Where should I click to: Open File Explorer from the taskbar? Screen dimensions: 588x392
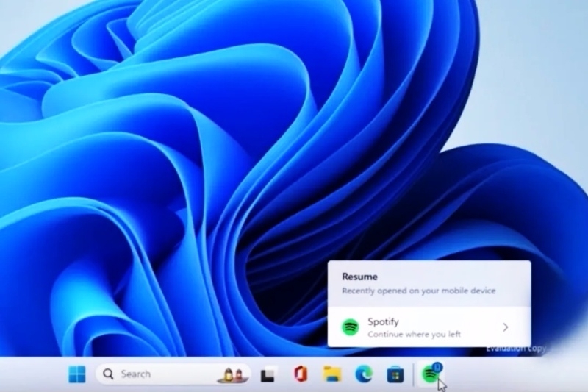332,374
